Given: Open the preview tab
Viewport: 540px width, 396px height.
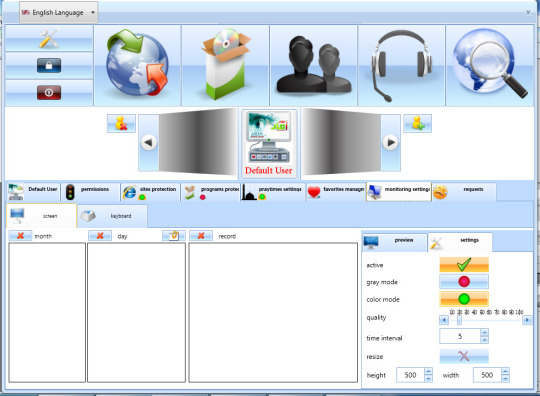Looking at the screenshot, I should (x=395, y=242).
